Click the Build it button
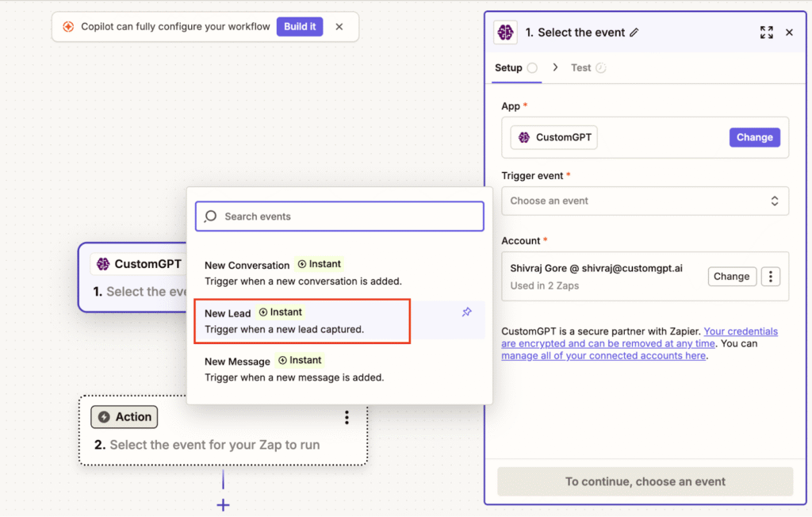This screenshot has height=517, width=812. (x=300, y=26)
